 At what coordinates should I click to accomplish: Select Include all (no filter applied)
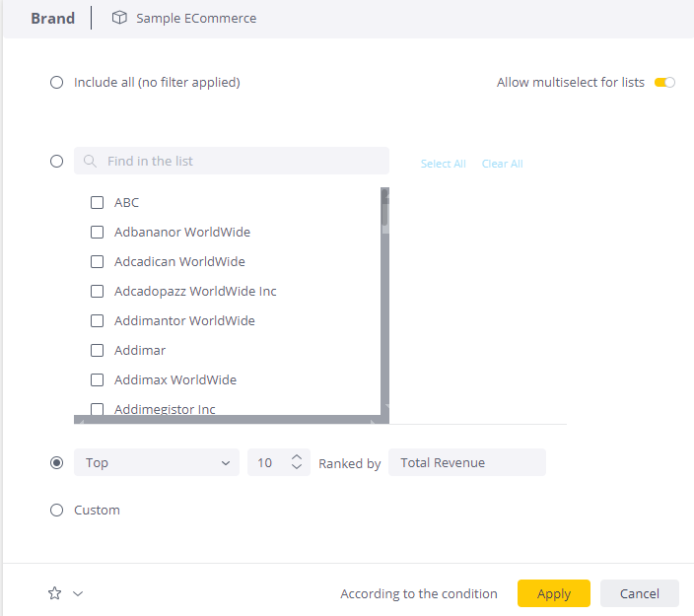(x=57, y=83)
